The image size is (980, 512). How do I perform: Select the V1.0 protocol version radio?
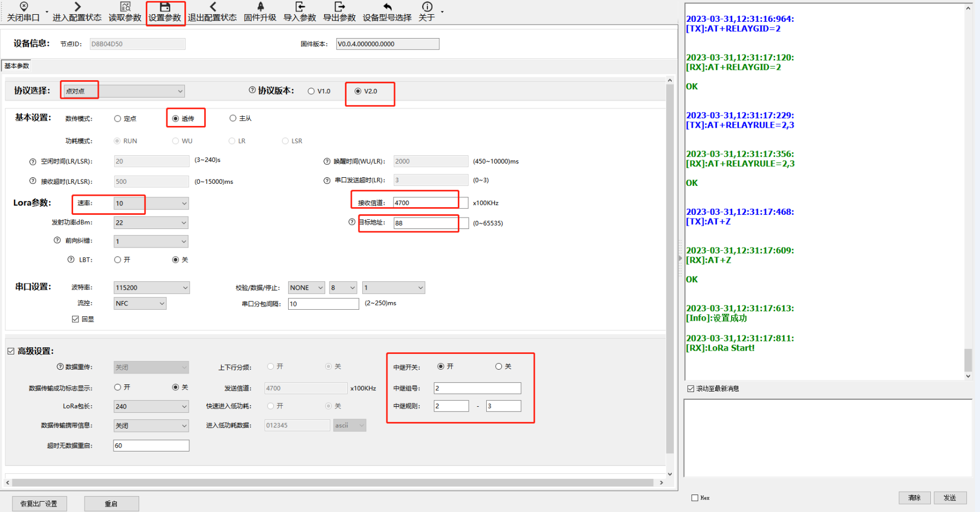311,92
